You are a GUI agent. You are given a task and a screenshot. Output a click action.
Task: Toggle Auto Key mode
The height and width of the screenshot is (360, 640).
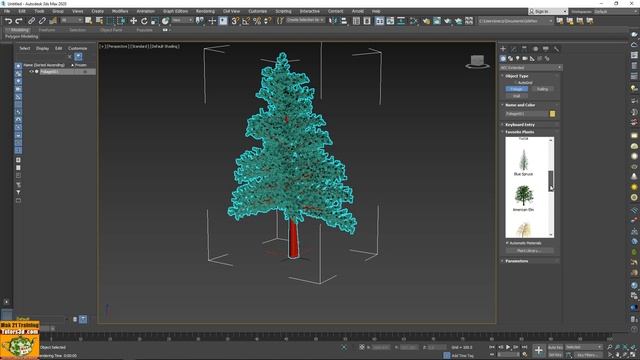555,347
